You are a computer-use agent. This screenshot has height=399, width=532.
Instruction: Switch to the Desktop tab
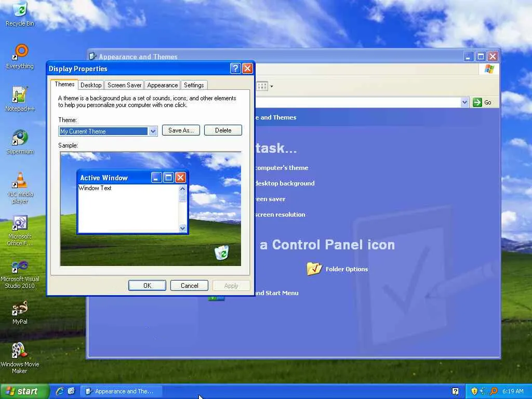[x=91, y=85]
